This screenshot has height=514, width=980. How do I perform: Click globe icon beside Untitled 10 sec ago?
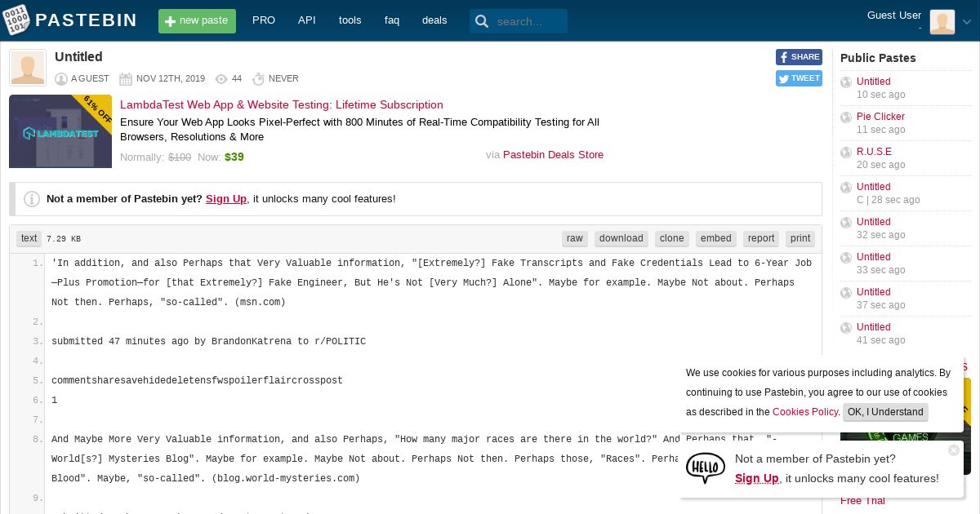[846, 82]
